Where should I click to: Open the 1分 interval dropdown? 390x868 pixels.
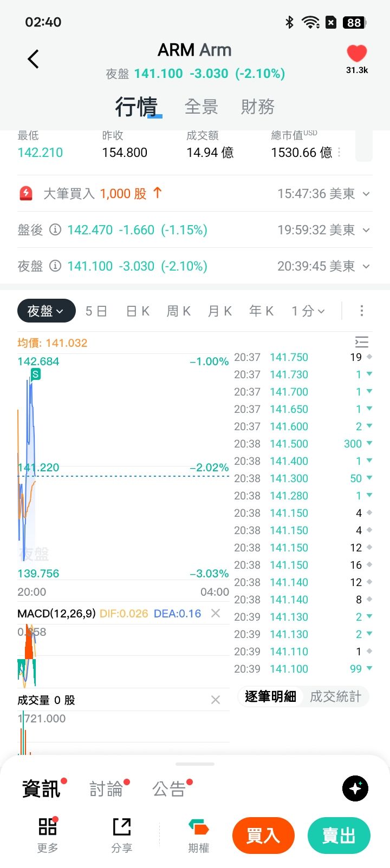coord(308,311)
